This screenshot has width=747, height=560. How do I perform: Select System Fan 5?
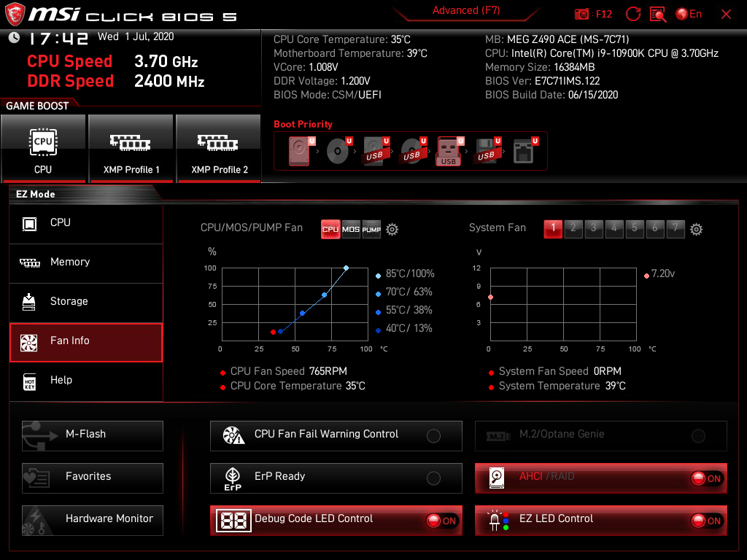tap(635, 228)
